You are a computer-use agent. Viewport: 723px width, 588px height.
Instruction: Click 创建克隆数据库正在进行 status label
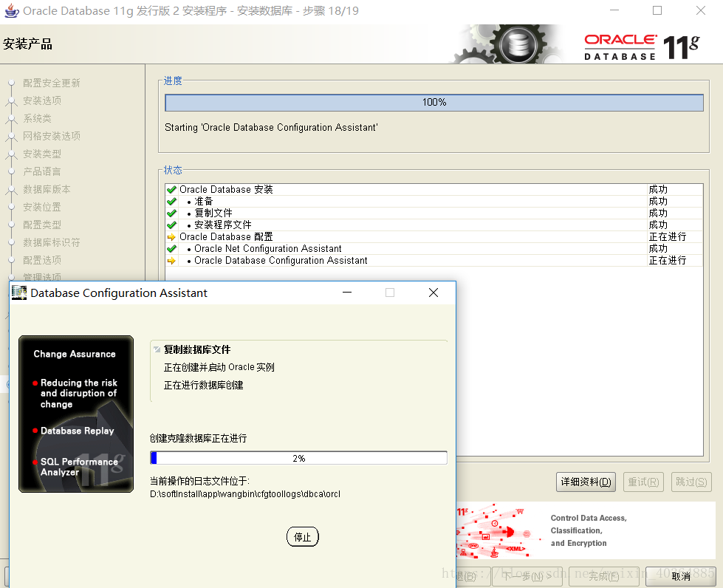[x=198, y=438]
